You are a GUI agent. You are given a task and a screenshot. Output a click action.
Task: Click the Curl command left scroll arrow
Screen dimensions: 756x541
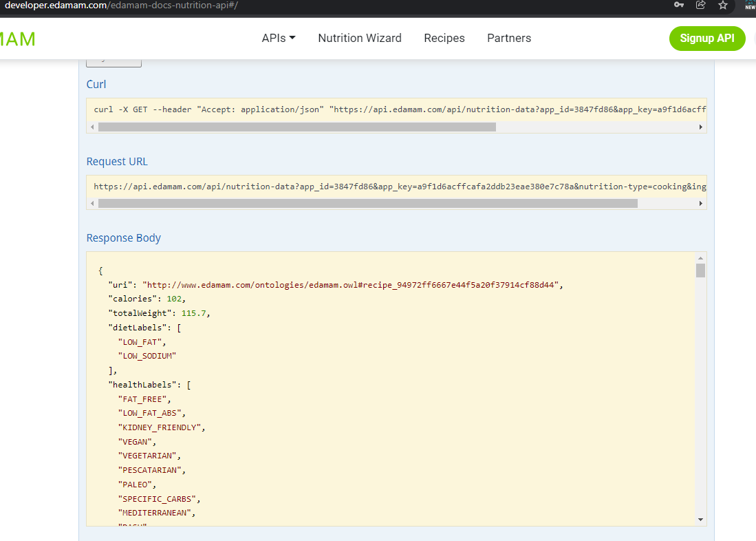coord(92,127)
